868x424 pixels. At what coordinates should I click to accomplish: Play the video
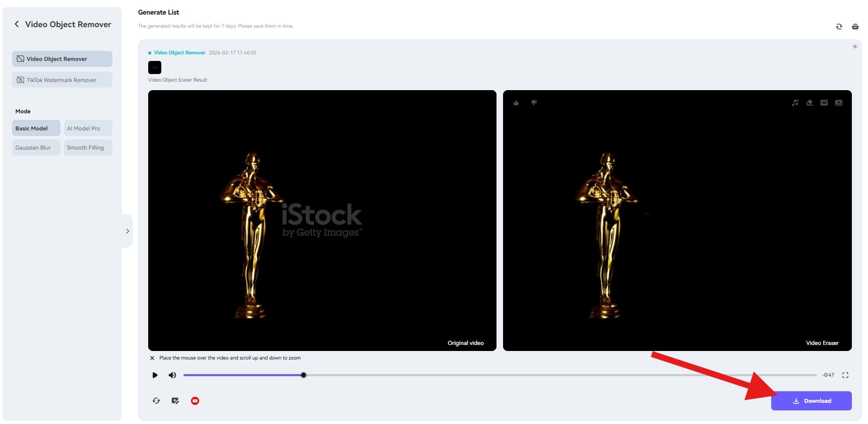pos(155,375)
